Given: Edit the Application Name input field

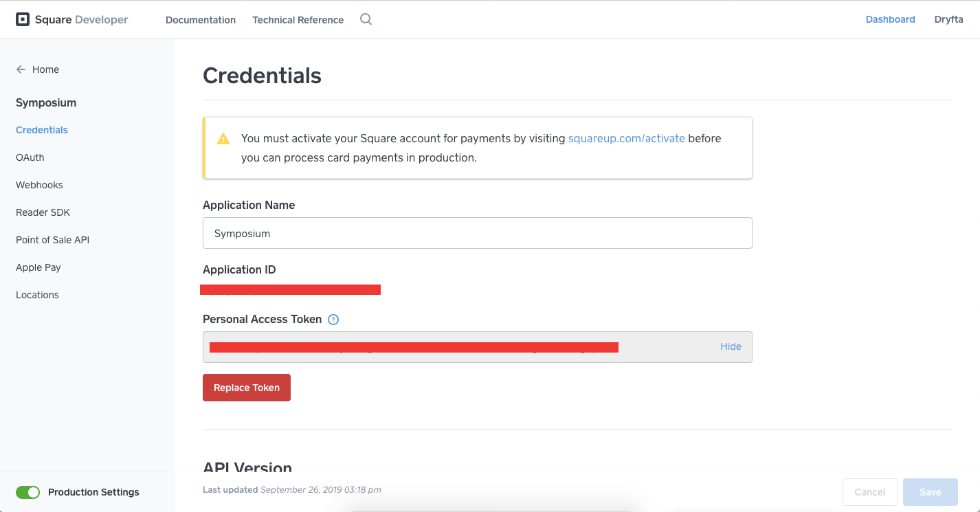Looking at the screenshot, I should click(x=477, y=233).
